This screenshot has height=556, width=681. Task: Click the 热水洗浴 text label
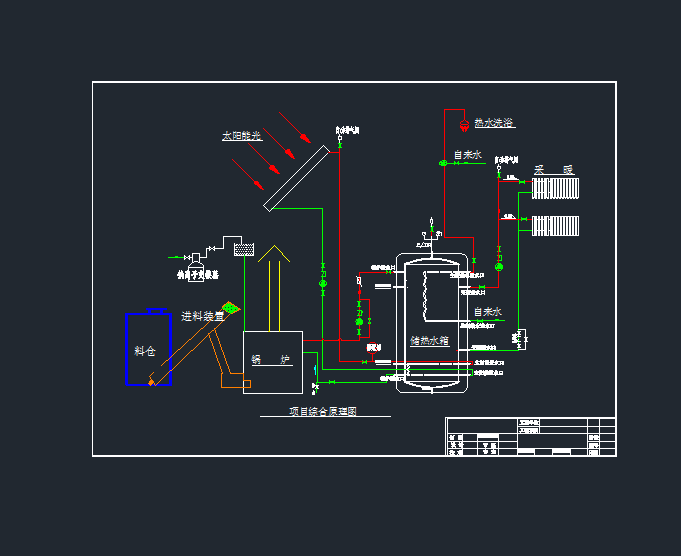point(493,123)
